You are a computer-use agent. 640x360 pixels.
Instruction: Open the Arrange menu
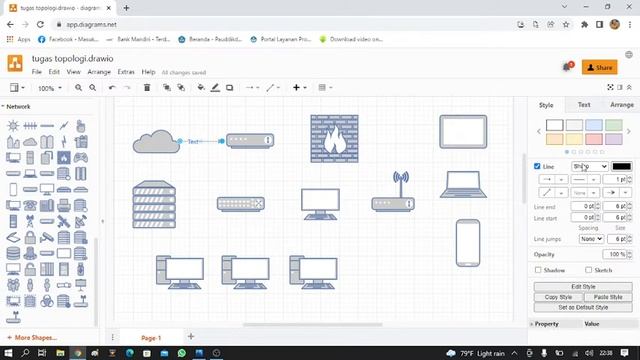[x=99, y=72]
